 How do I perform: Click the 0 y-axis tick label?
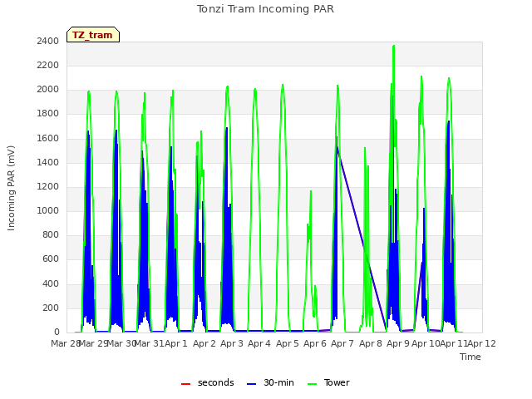[57, 332]
